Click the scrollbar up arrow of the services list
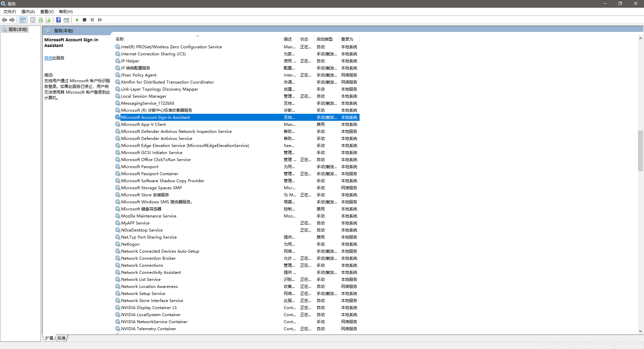This screenshot has width=644, height=349. point(640,39)
